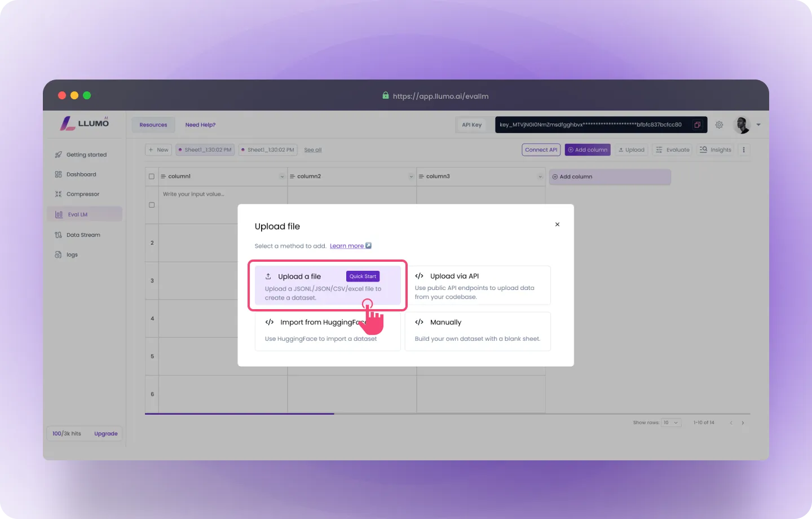Click the See all link
812x519 pixels.
click(313, 150)
